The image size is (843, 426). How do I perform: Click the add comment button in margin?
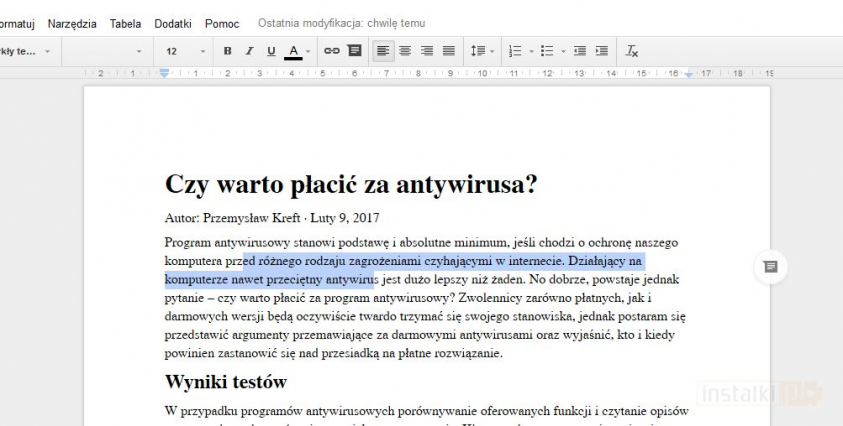(x=770, y=266)
